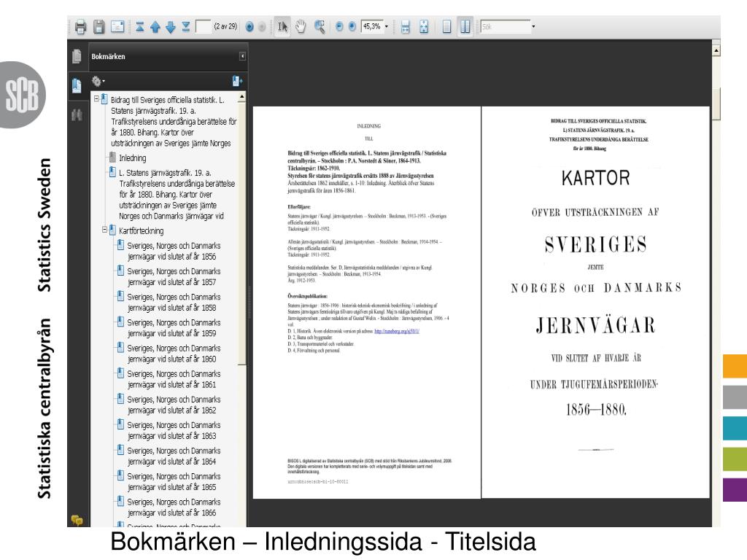Open bookmark for jernvägar år 1858

[x=174, y=303]
